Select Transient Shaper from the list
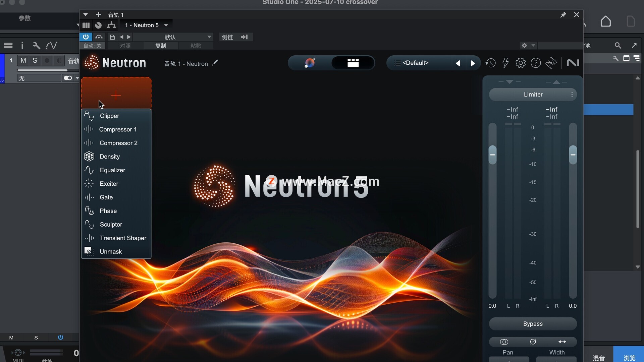 (x=116, y=238)
